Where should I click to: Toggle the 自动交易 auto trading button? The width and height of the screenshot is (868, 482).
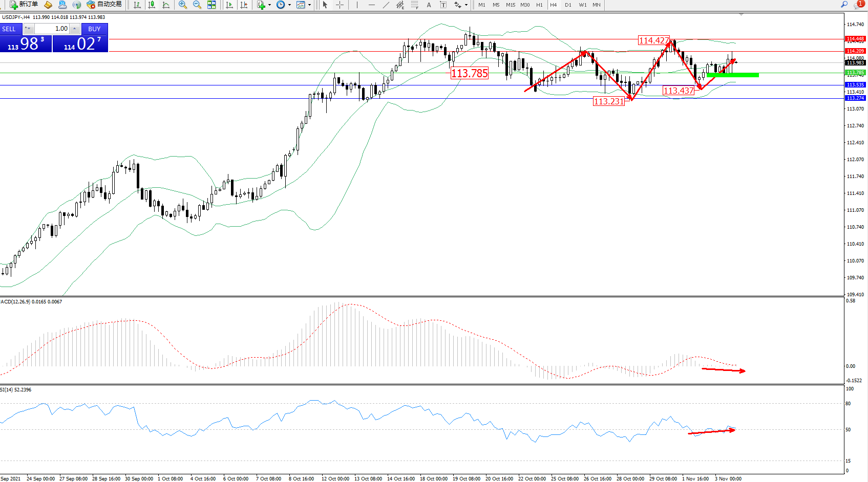point(104,5)
